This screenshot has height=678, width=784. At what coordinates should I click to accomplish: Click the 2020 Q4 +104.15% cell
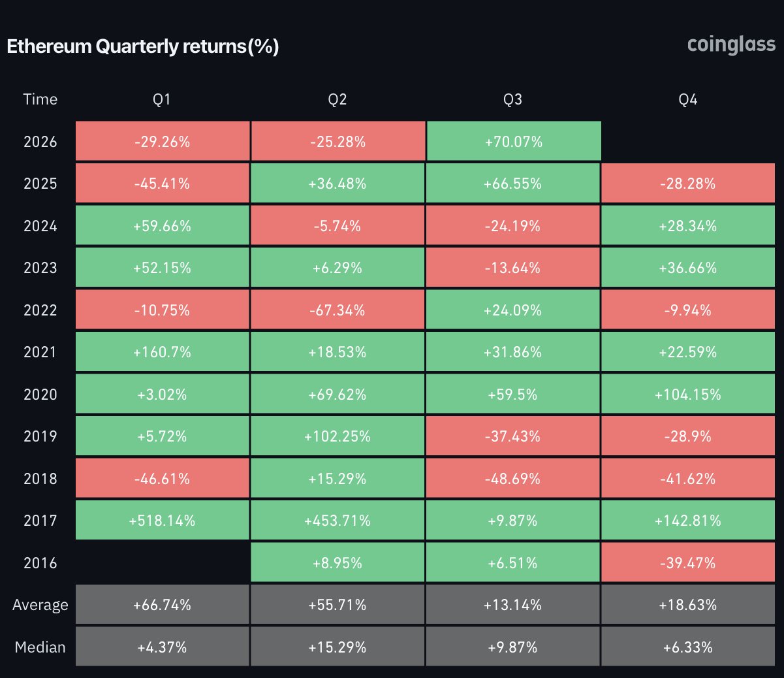tap(688, 394)
